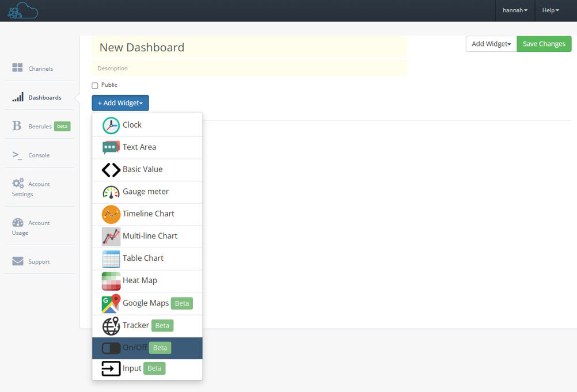Click the cloud logo in the header
Viewport: 577px width, 392px height.
[x=23, y=10]
